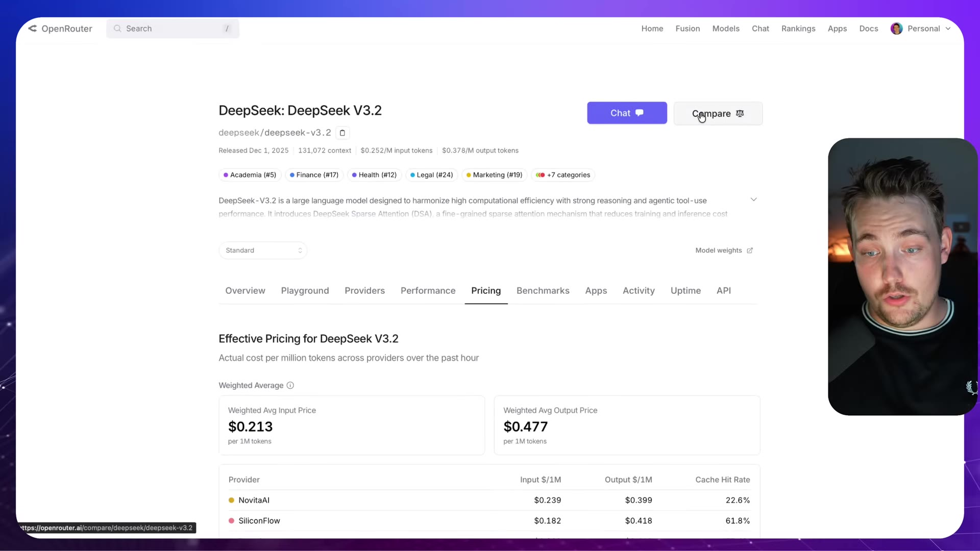Click the Personal account avatar
This screenshot has height=551, width=980.
(x=897, y=29)
